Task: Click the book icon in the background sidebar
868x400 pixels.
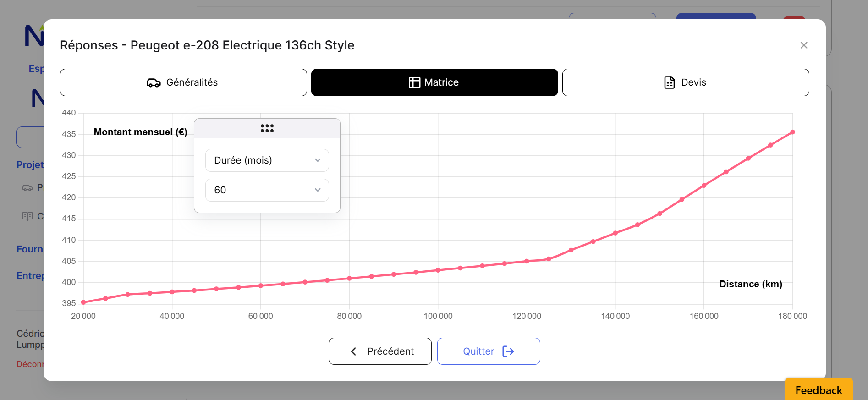Action: (27, 216)
